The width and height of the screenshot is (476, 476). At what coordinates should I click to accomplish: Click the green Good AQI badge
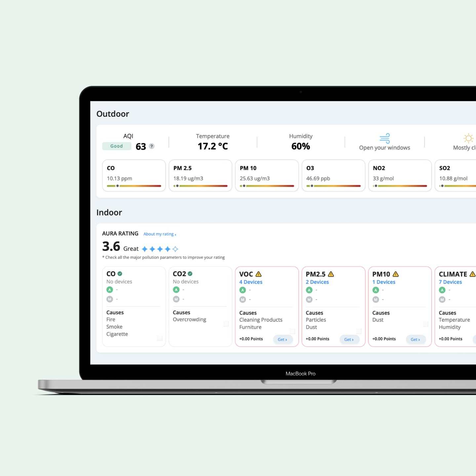[x=117, y=146]
